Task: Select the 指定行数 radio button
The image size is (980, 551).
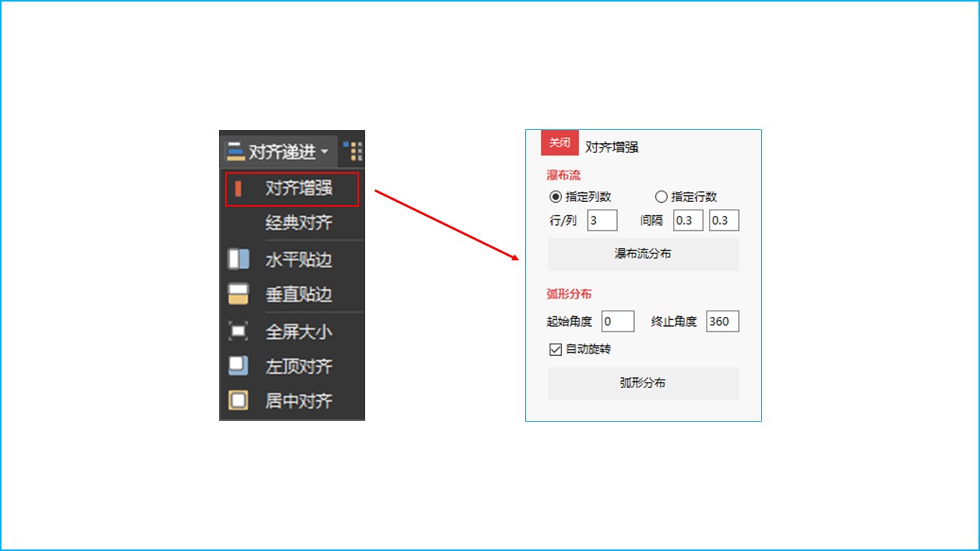Action: (x=661, y=197)
